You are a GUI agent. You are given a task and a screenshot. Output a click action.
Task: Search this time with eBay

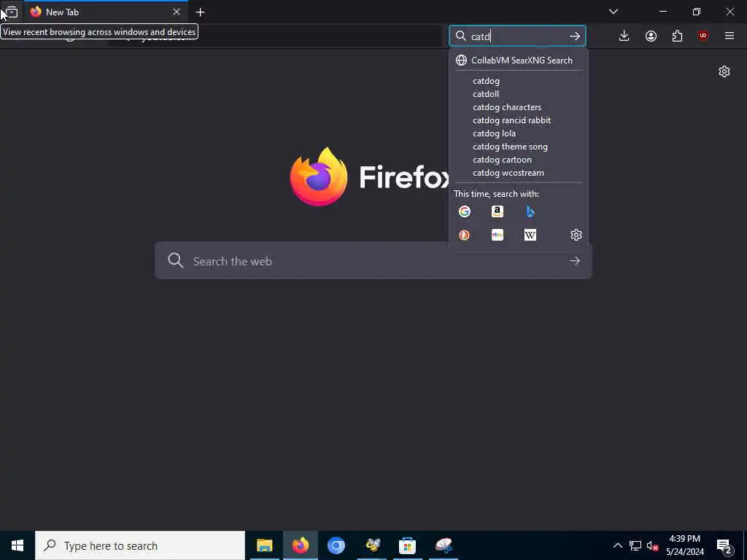coord(498,235)
